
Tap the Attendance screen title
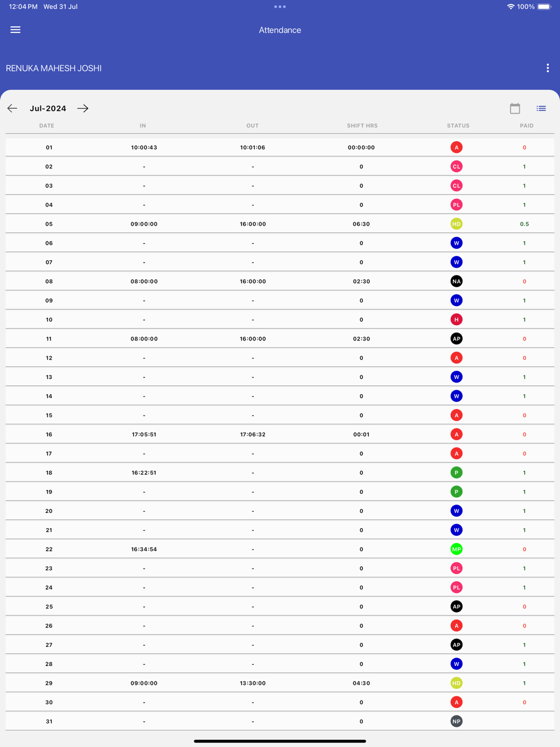point(280,30)
